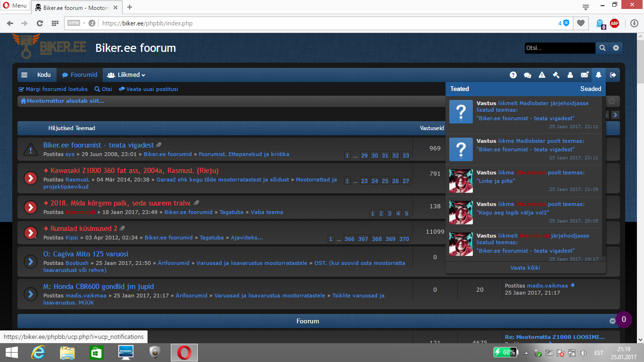Click the Otsi search input field

(x=560, y=48)
